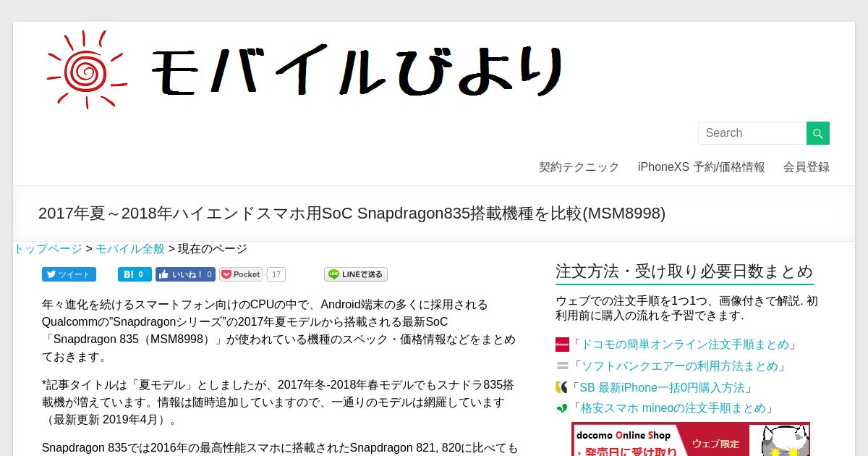Click the search magnifier button

[x=818, y=133]
